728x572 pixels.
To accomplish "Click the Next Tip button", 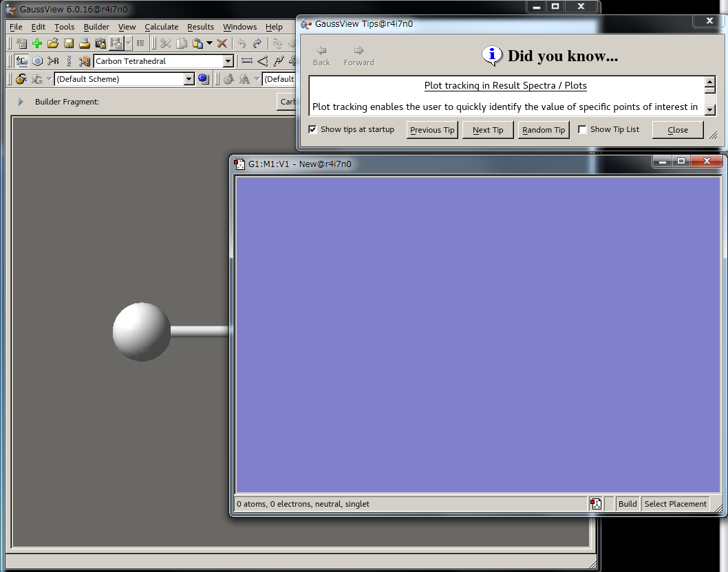I will (x=488, y=130).
